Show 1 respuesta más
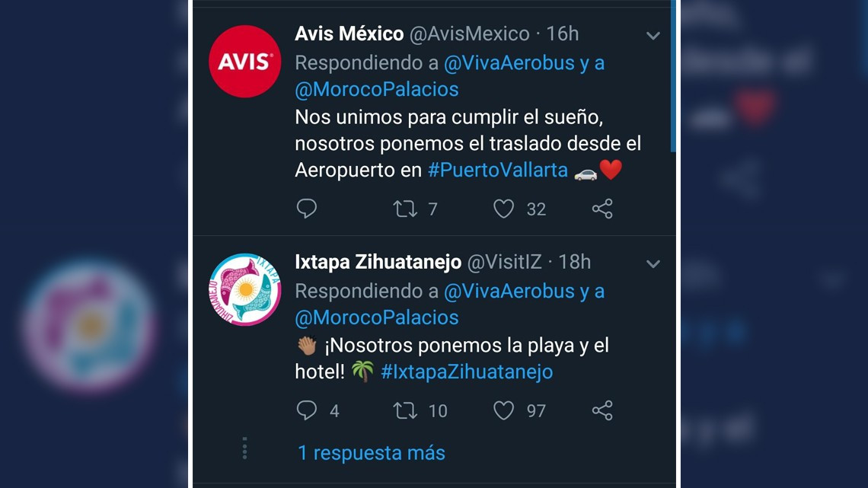 pos(371,452)
